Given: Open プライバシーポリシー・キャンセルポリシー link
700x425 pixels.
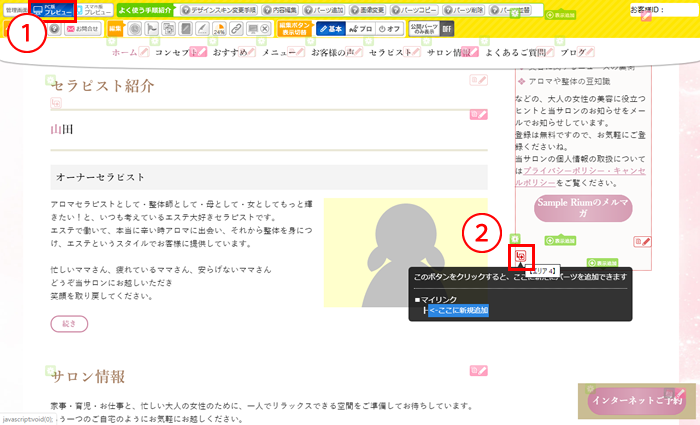Looking at the screenshot, I should tap(580, 177).
